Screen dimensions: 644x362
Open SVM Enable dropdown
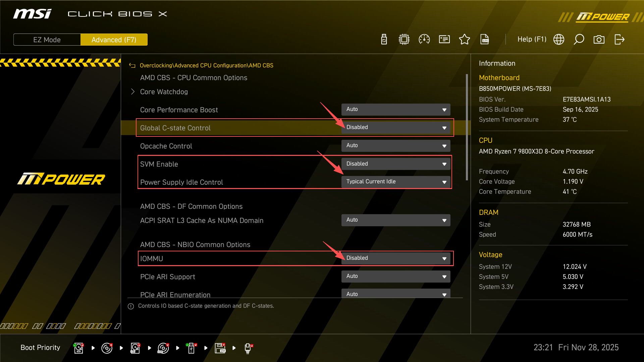(396, 164)
